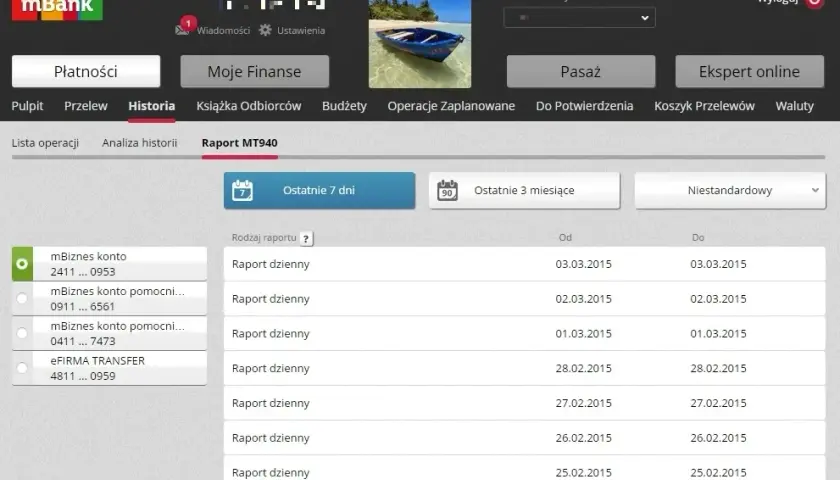This screenshot has width=840, height=480.
Task: Switch to the Lista operacji tab
Action: pyautogui.click(x=45, y=143)
